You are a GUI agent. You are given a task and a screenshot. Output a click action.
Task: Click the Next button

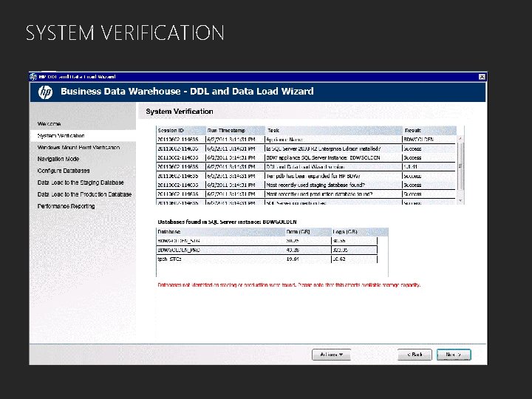(454, 355)
